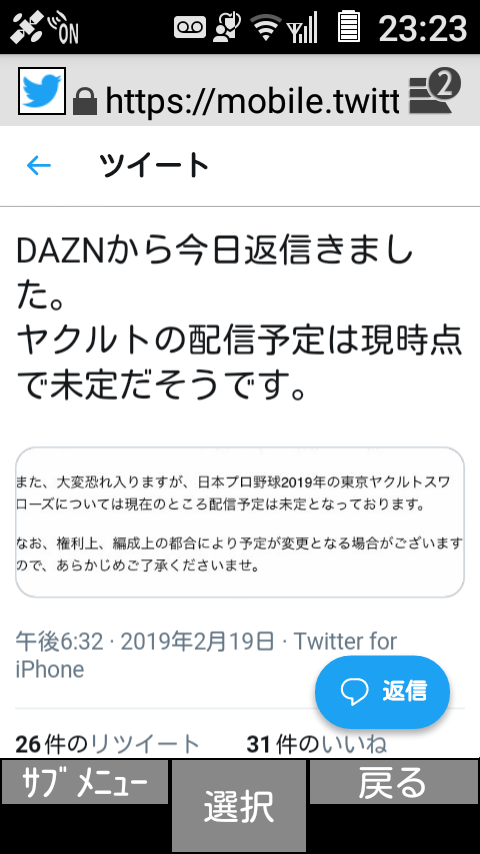Open the 31件のいいね link

pyautogui.click(x=317, y=745)
